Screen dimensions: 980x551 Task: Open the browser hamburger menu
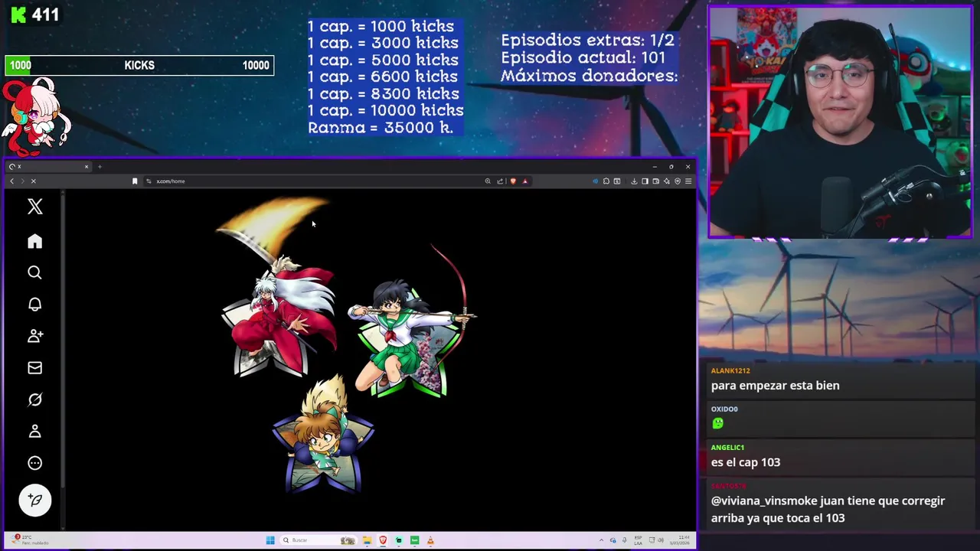688,181
